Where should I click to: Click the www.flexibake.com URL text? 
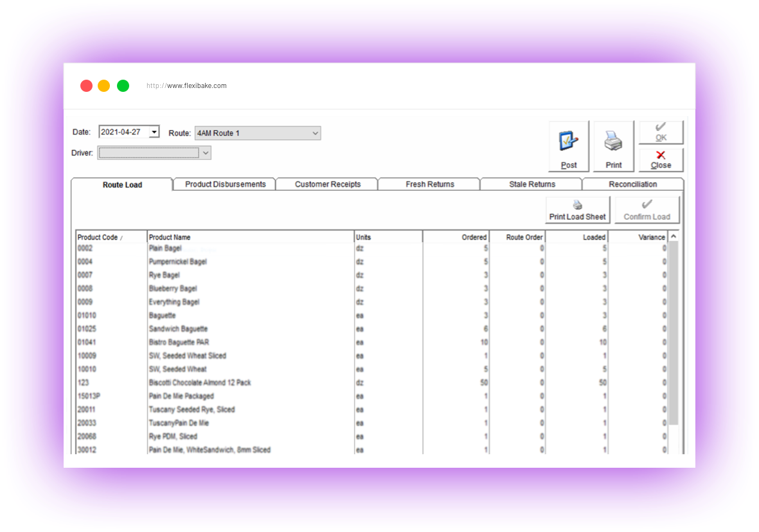197,85
